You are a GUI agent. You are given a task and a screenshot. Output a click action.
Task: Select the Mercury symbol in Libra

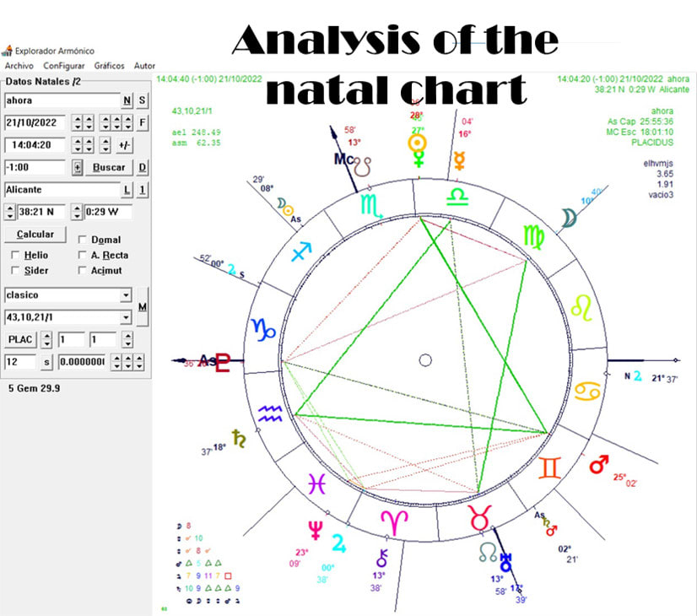click(459, 162)
